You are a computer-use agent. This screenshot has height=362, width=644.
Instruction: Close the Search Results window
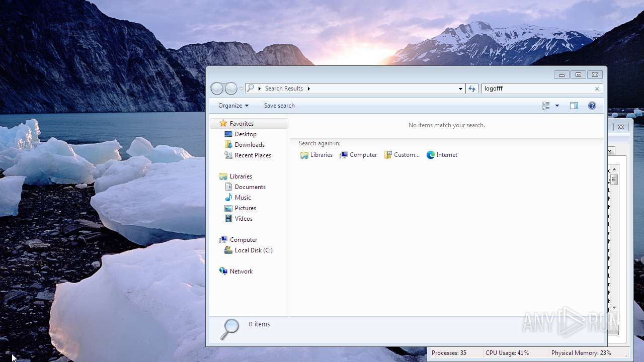(595, 75)
